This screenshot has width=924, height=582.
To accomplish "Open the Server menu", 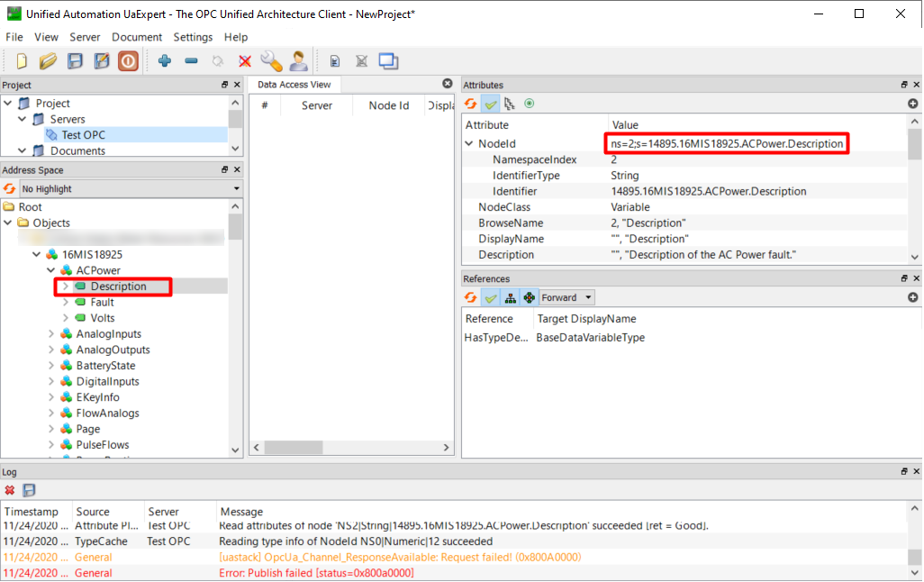I will coord(85,37).
